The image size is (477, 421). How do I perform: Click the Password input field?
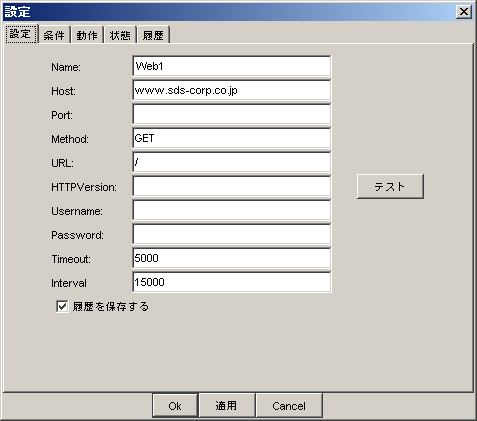tap(232, 234)
